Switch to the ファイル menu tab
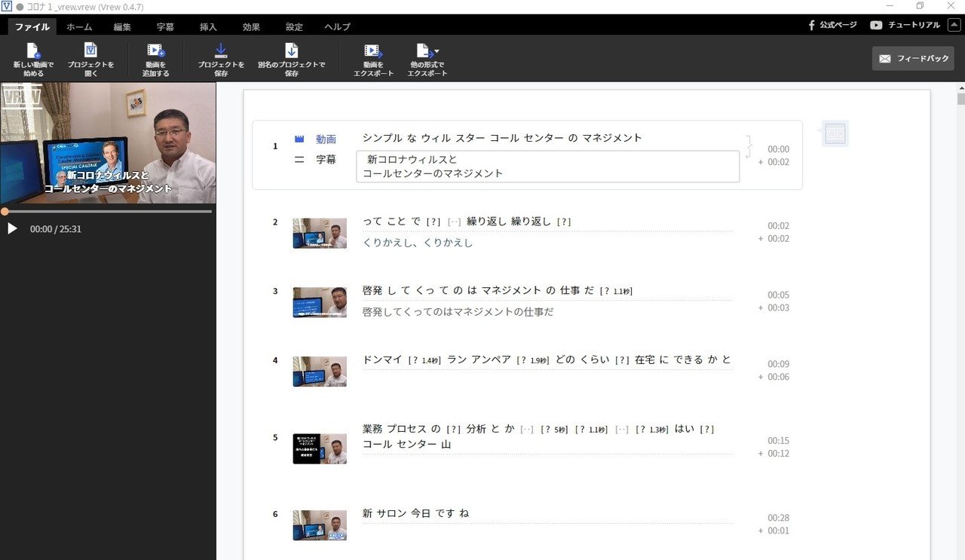Screen dimensions: 965x560 31,26
